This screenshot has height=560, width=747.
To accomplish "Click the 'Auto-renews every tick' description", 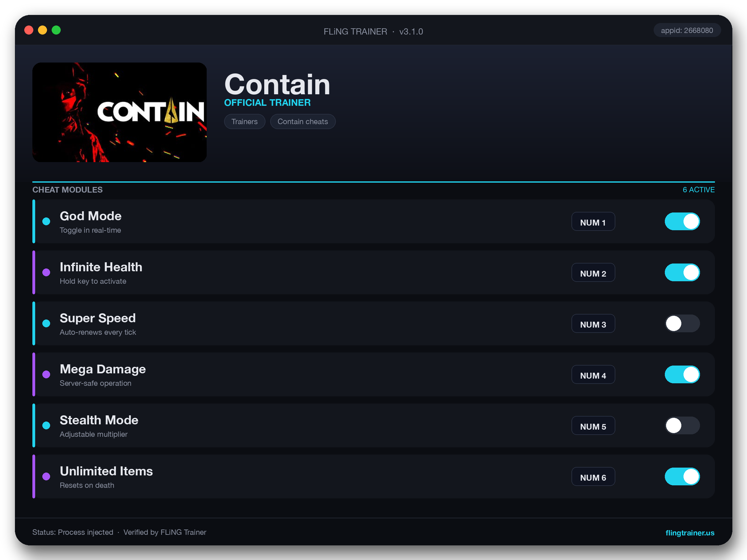I will 98,332.
